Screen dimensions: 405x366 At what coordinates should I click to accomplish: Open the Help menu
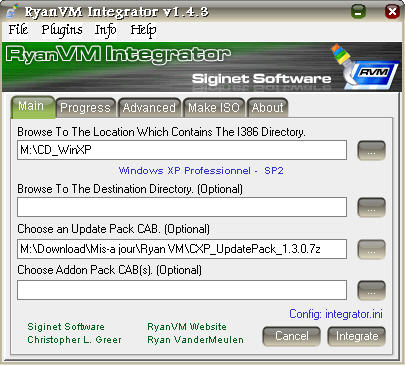coord(143,30)
